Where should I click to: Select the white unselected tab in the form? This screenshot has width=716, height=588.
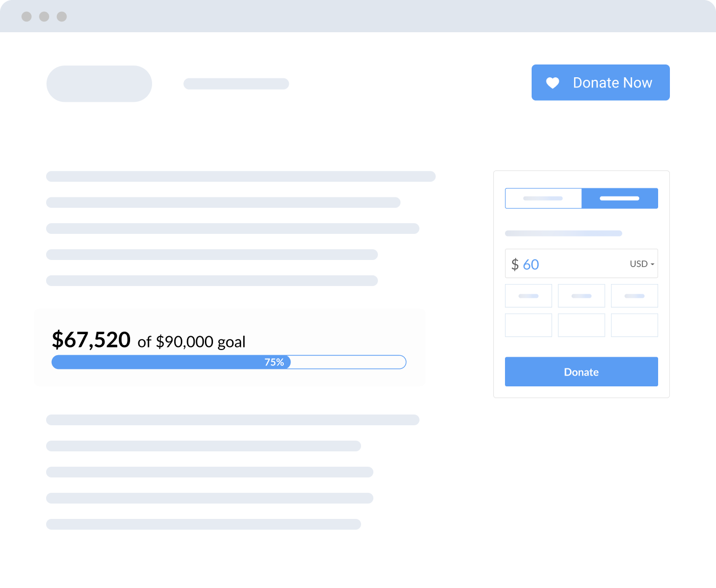(x=543, y=198)
